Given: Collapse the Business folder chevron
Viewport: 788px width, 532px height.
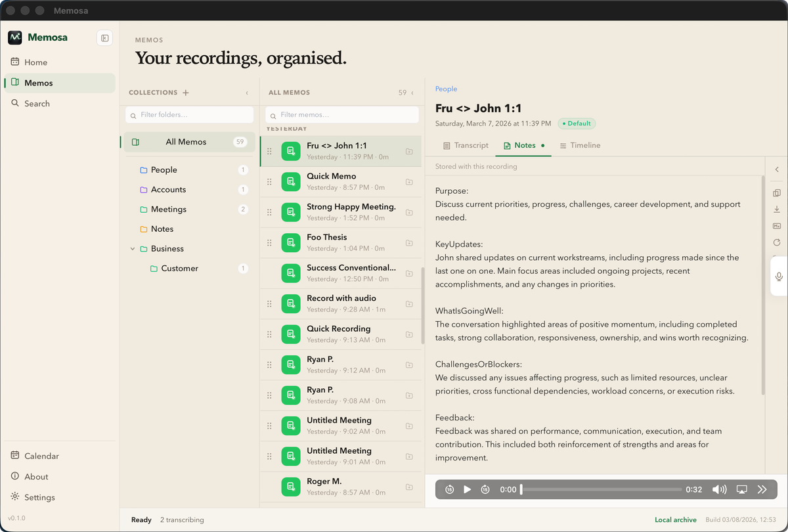Looking at the screenshot, I should click(x=133, y=249).
